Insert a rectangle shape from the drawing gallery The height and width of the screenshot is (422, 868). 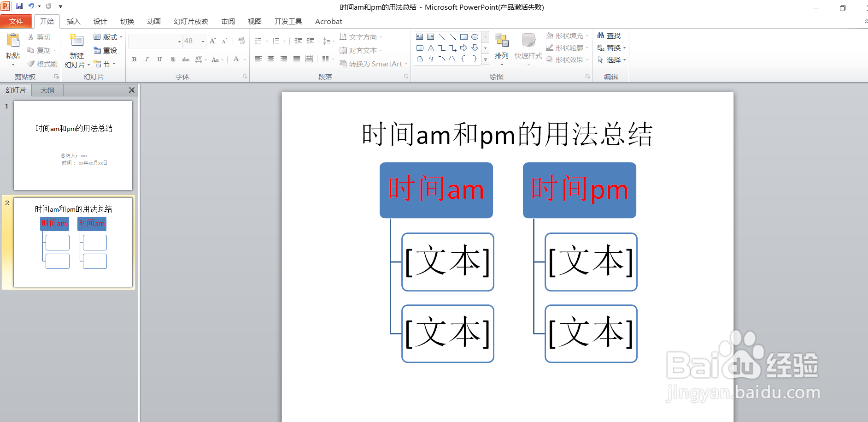click(x=464, y=36)
